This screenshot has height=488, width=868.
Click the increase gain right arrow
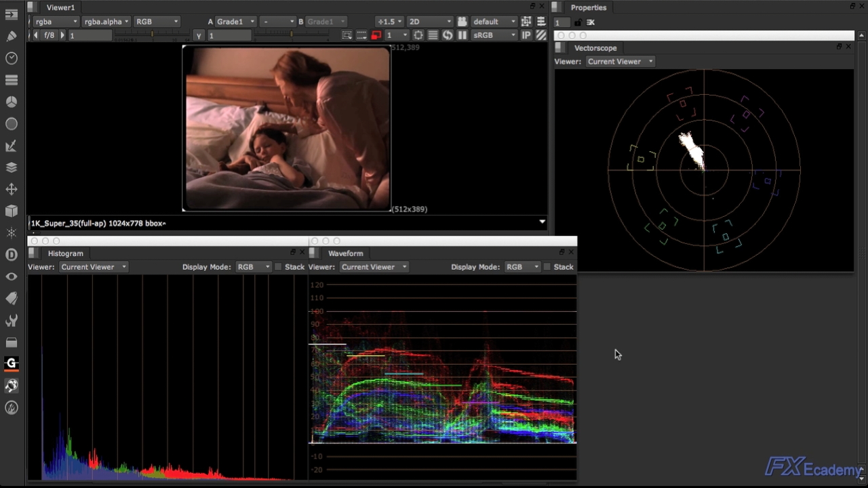[62, 35]
